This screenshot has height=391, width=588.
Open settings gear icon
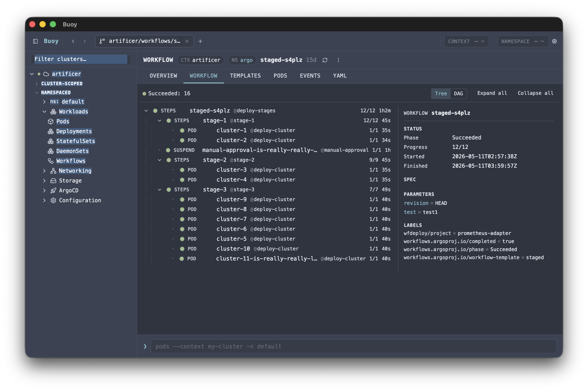click(x=554, y=41)
